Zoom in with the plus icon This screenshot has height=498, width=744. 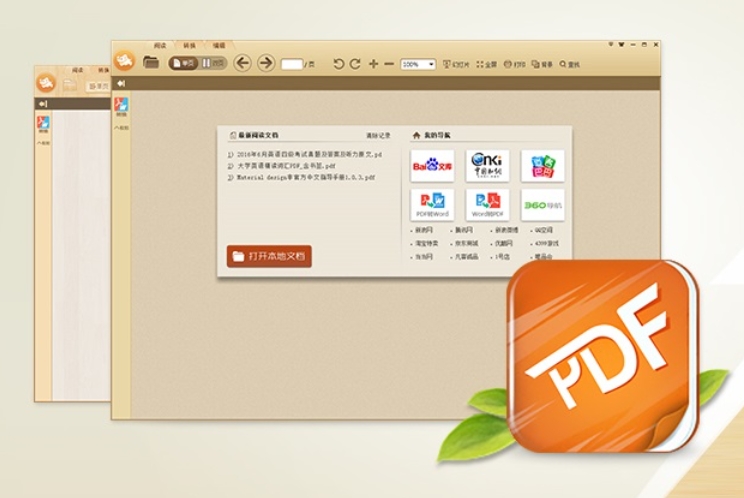(x=373, y=64)
